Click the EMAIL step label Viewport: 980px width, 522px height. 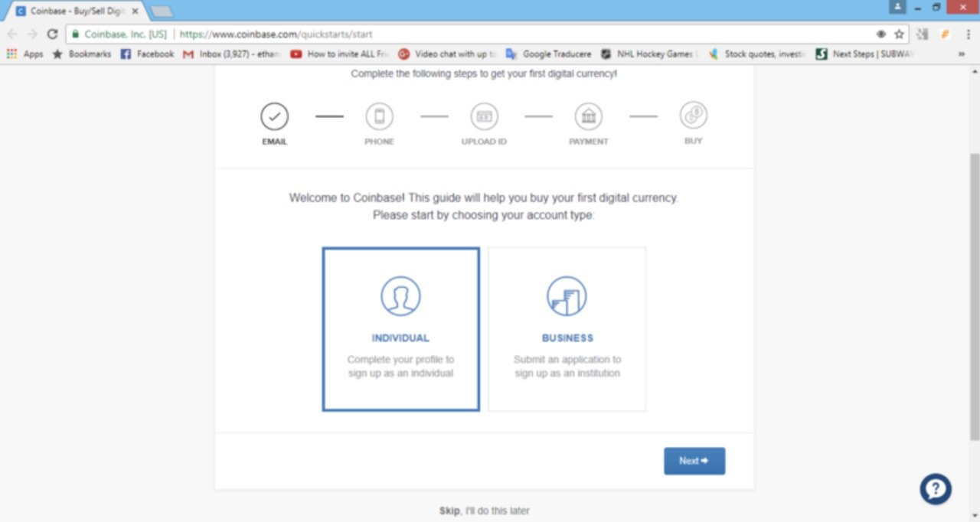275,142
